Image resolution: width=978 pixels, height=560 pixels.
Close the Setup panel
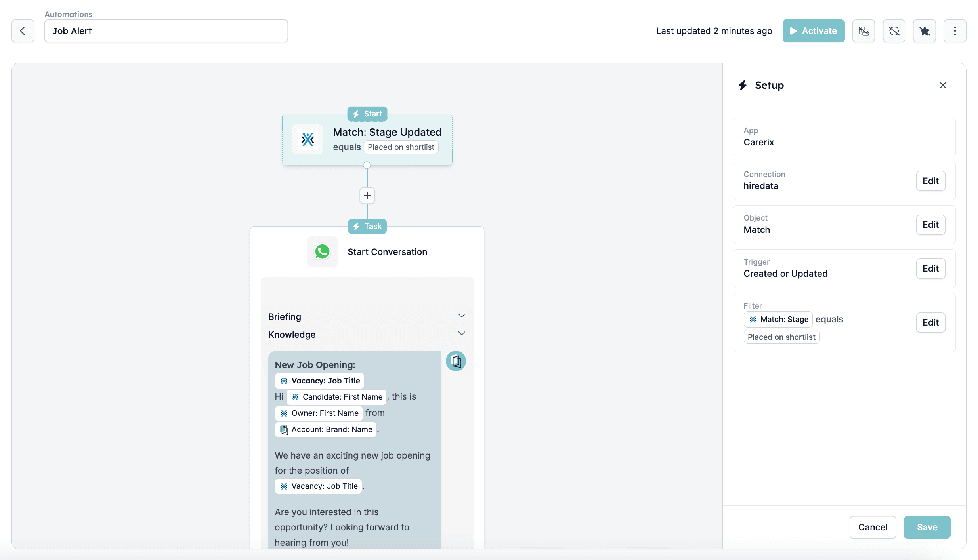(943, 85)
